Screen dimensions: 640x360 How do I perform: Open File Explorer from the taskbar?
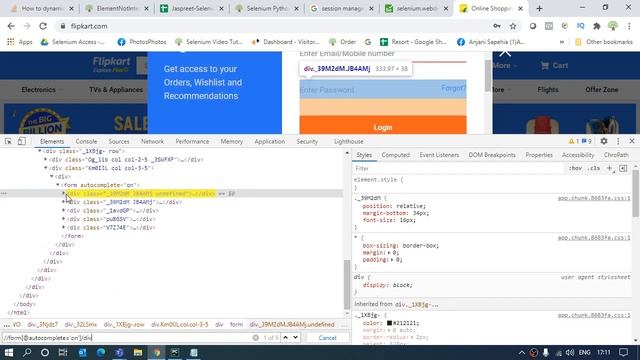(138, 352)
